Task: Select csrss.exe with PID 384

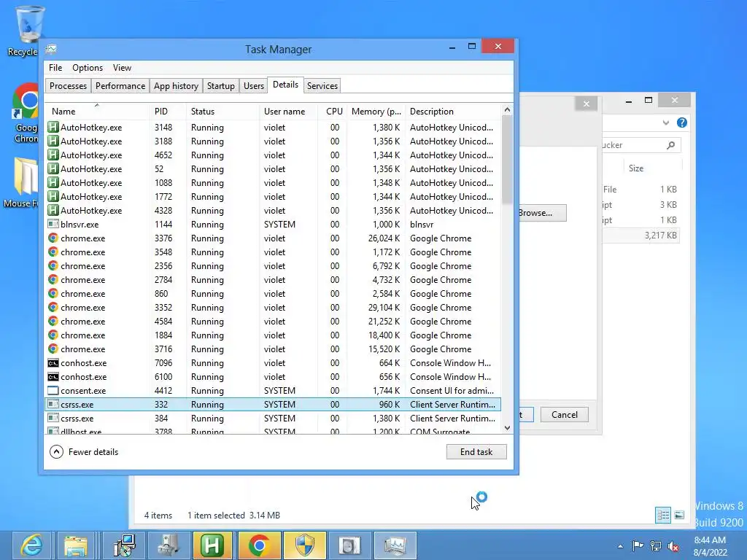Action: click(x=274, y=418)
